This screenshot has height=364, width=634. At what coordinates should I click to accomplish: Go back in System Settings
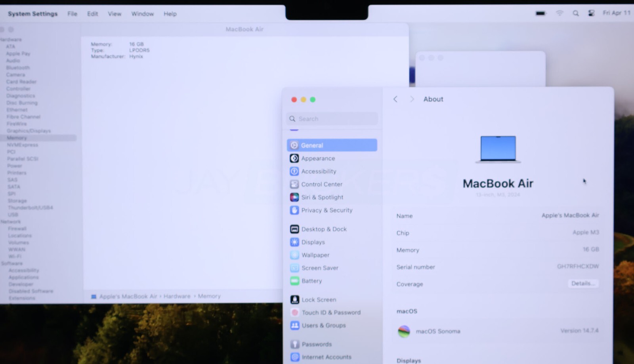(x=395, y=99)
